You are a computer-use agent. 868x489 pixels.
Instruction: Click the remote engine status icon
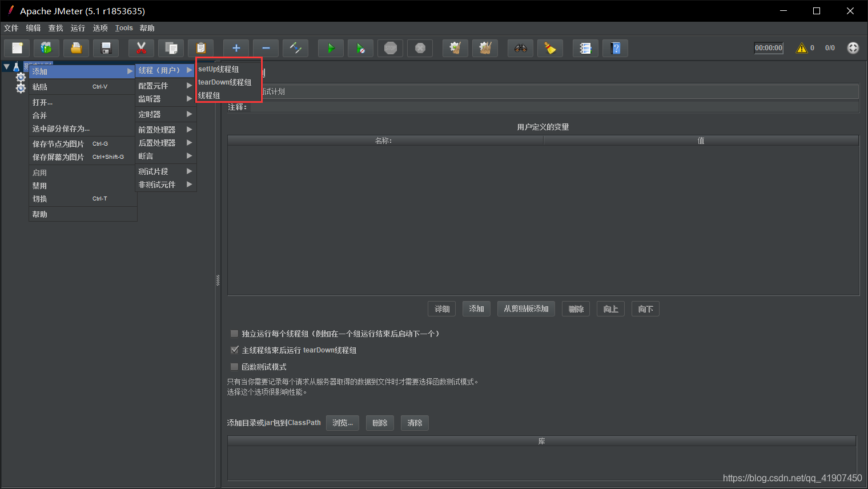[x=853, y=48]
